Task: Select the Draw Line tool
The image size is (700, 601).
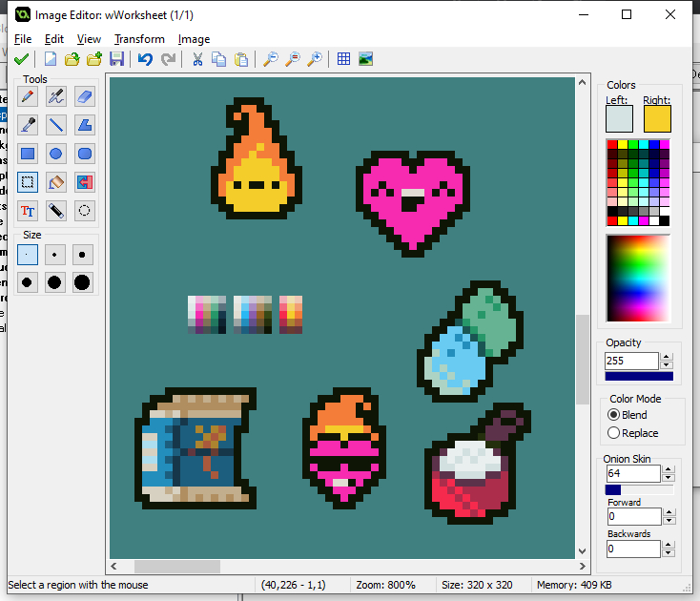Action: coord(56,124)
